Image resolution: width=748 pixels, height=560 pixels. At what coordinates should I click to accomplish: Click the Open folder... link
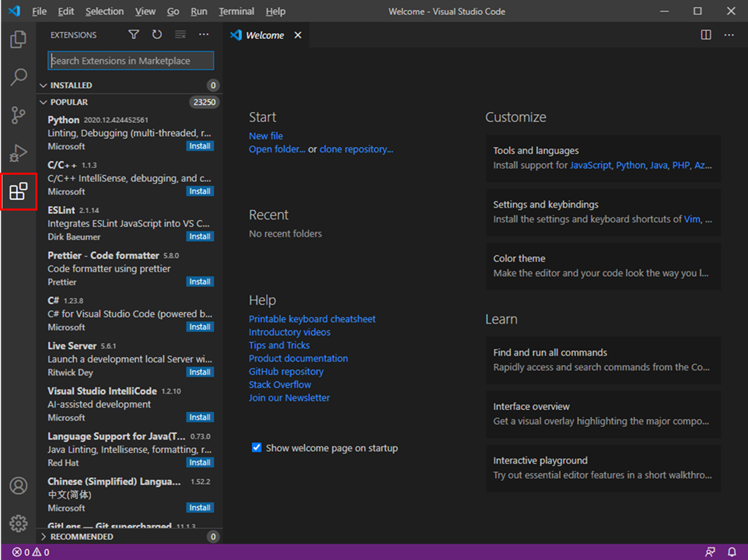277,149
